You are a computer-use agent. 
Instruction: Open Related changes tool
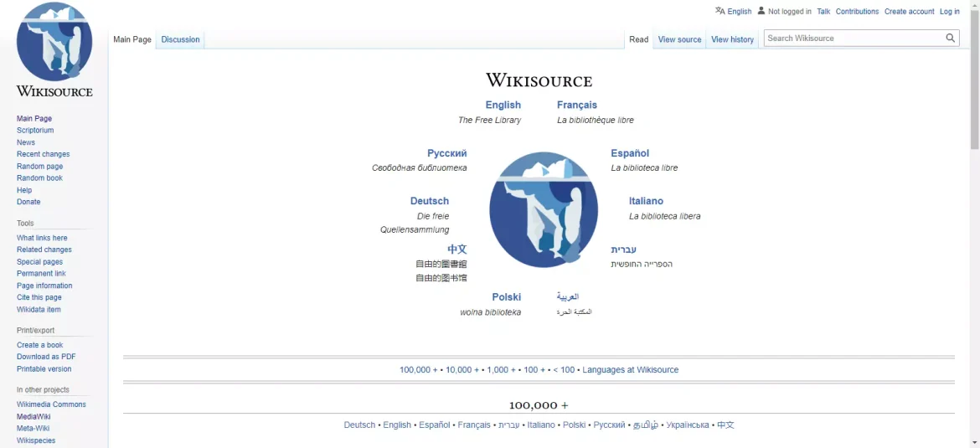click(44, 250)
